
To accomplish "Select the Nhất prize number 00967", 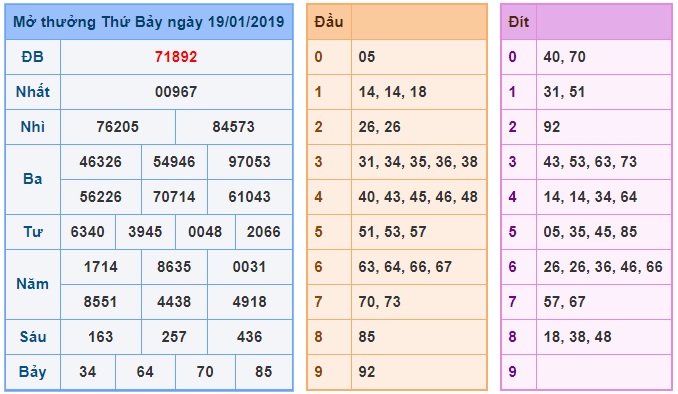I will pos(176,92).
